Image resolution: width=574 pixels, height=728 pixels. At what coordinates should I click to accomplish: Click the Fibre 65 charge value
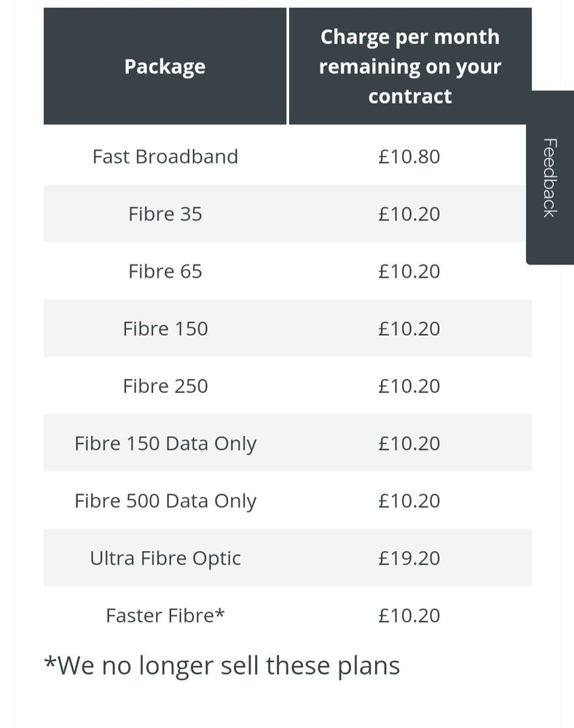[409, 271]
